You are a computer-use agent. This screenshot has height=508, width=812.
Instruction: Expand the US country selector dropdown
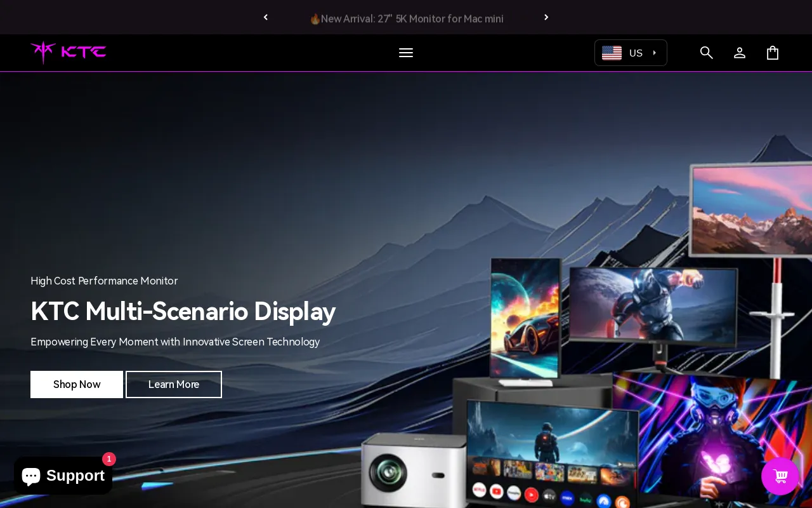631,53
